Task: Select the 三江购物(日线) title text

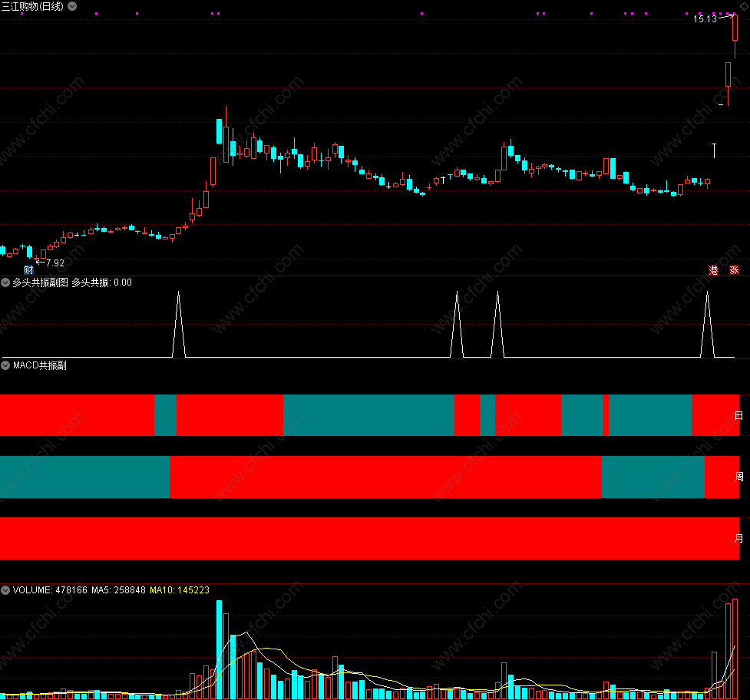Action: [x=32, y=6]
